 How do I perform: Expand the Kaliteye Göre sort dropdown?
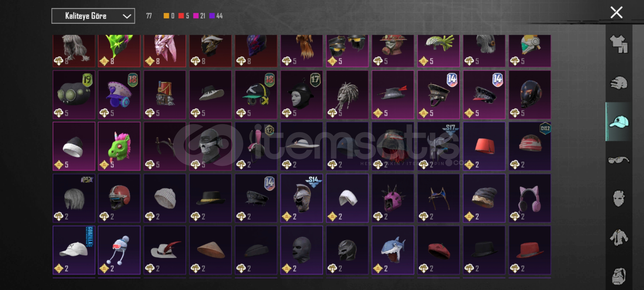click(x=93, y=16)
